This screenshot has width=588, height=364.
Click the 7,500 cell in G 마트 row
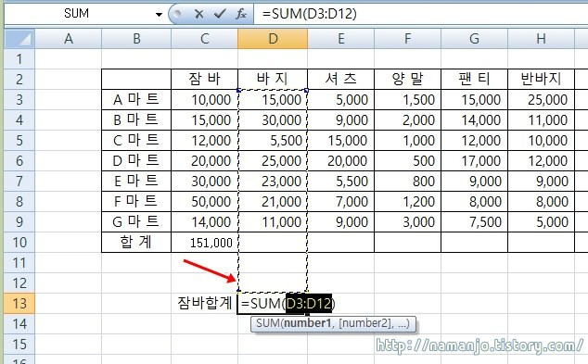tap(474, 221)
